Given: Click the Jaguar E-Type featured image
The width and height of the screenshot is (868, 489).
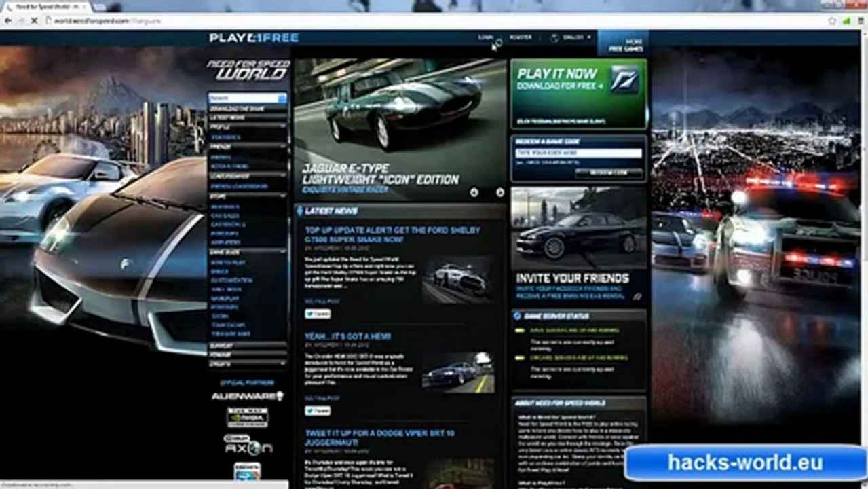Looking at the screenshot, I should point(400,129).
